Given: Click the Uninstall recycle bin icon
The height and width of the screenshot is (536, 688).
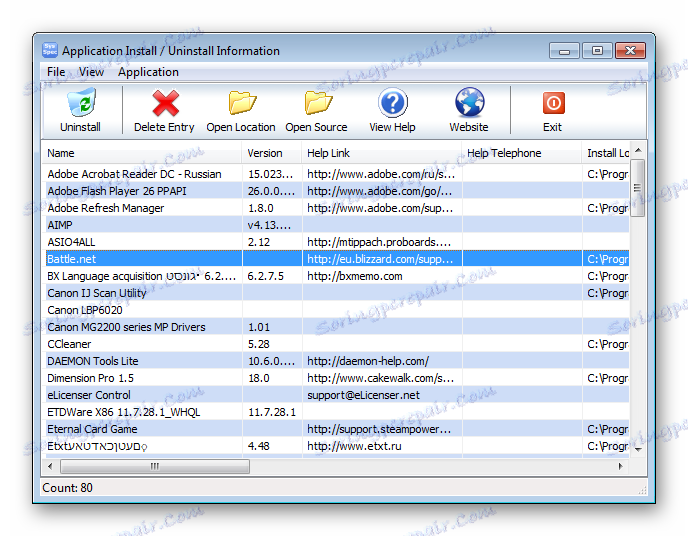Looking at the screenshot, I should coord(82,102).
